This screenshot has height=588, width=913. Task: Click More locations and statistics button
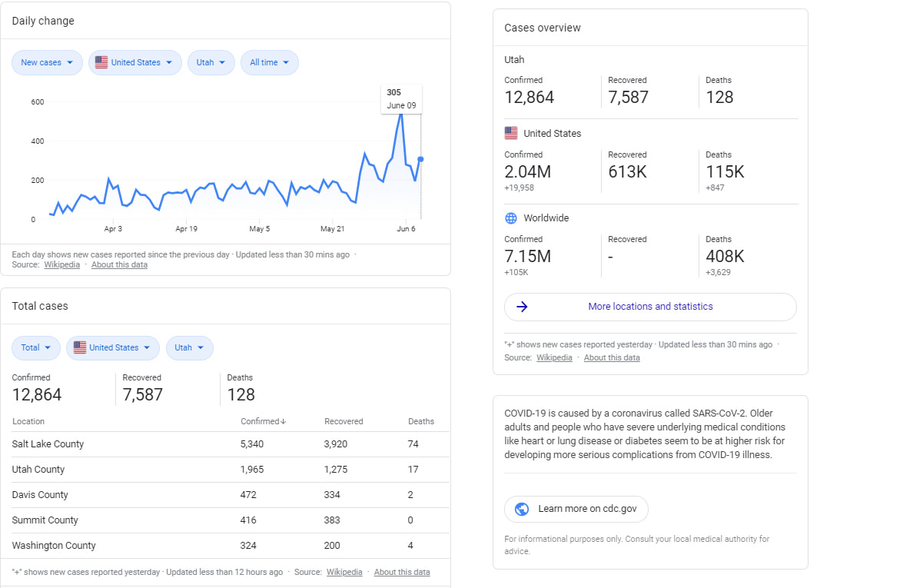(x=650, y=307)
